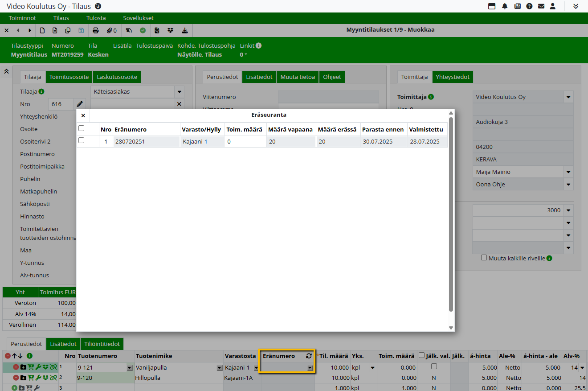Enable the Muuta kaikille riveille checkbox
This screenshot has width=588, height=391.
484,258
